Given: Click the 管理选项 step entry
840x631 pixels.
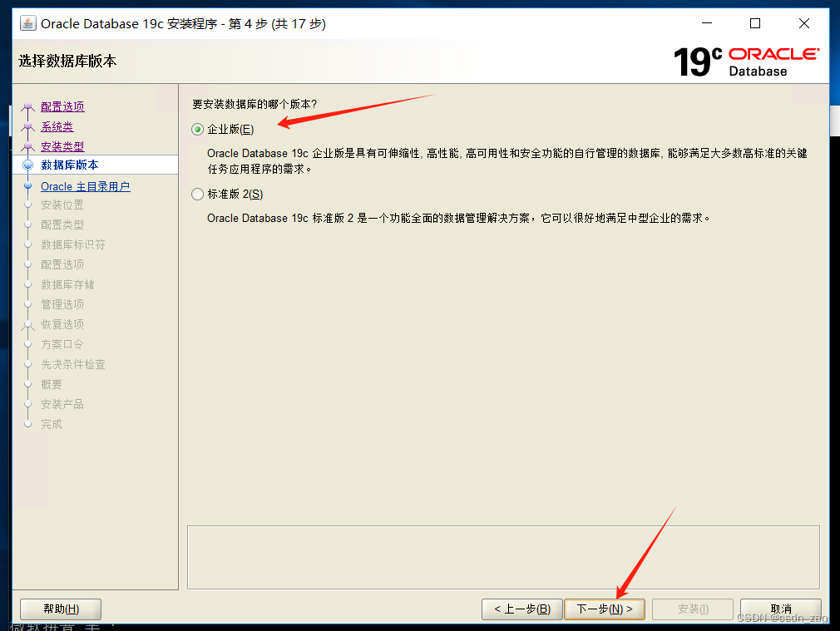Looking at the screenshot, I should [62, 304].
